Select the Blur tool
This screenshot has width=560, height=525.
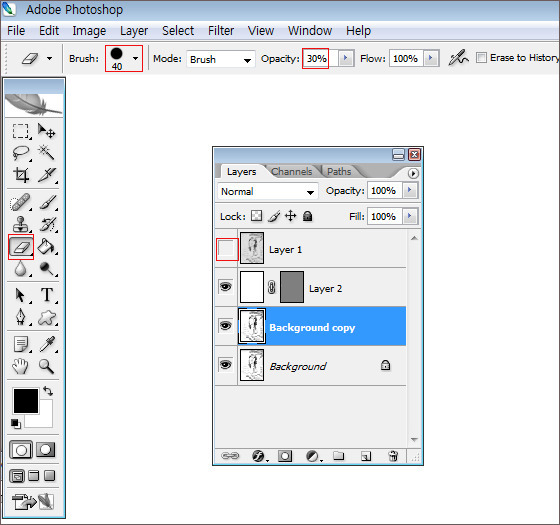(20, 268)
